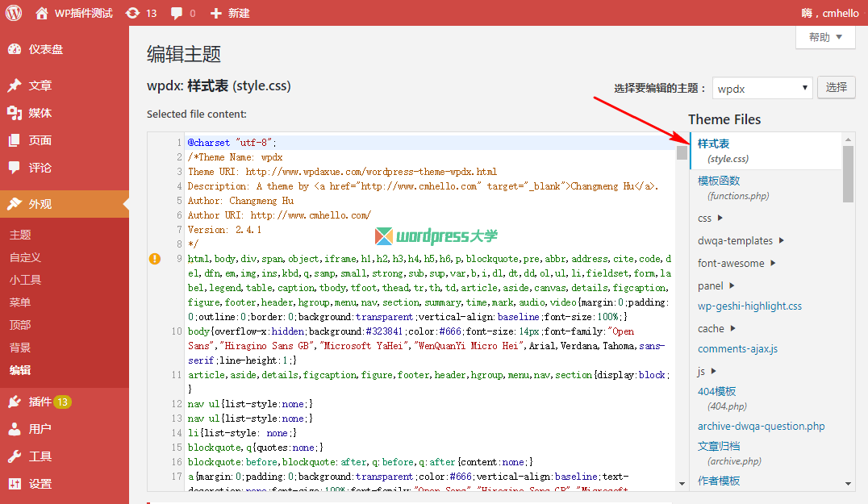868x504 pixels.
Task: Click the 工具 wrench icon
Action: pos(15,456)
